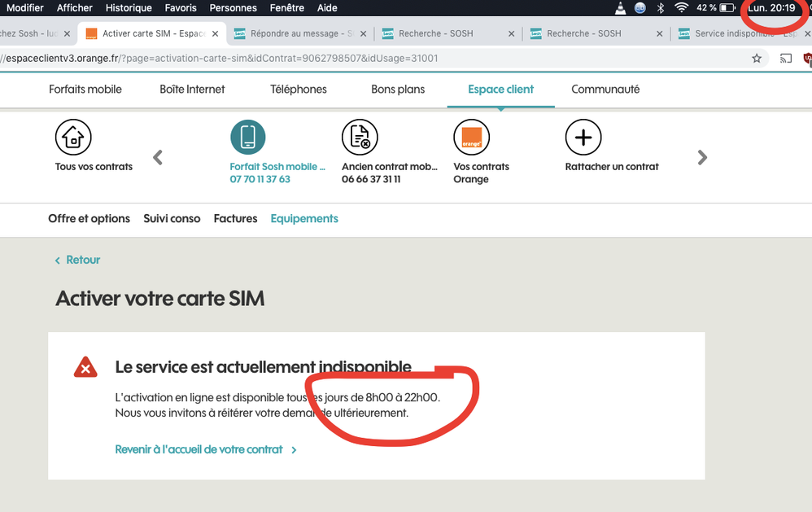Select the Forfait Sosh mobile phone icon

point(248,137)
